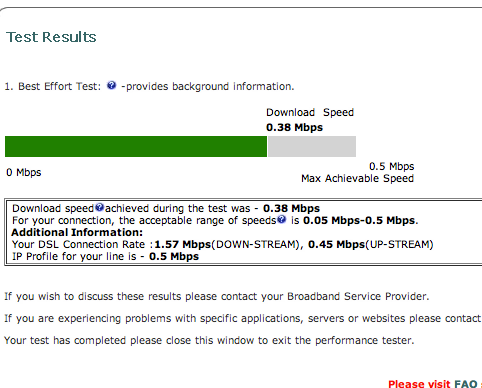
Task: Click help icon beside Best Effort Test
Action: (x=111, y=85)
